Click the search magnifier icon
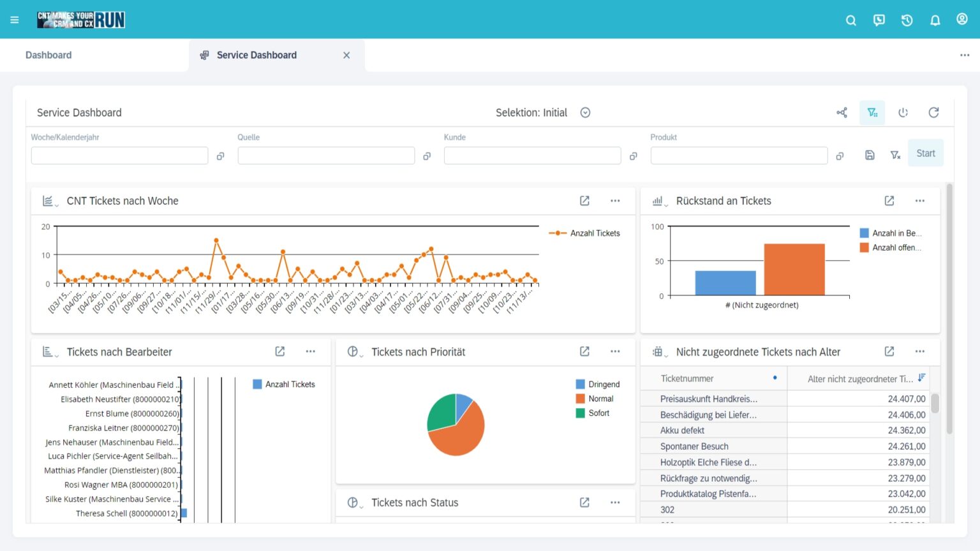This screenshot has width=980, height=551. (851, 20)
